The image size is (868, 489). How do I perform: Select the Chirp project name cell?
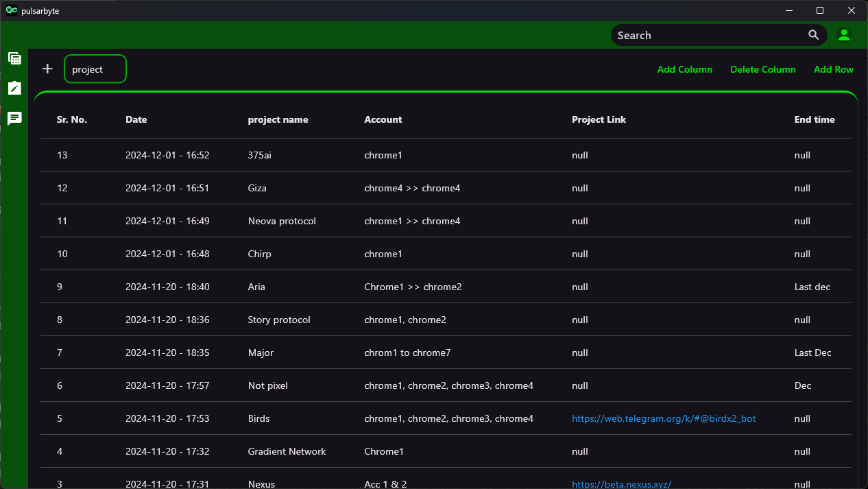[259, 254]
